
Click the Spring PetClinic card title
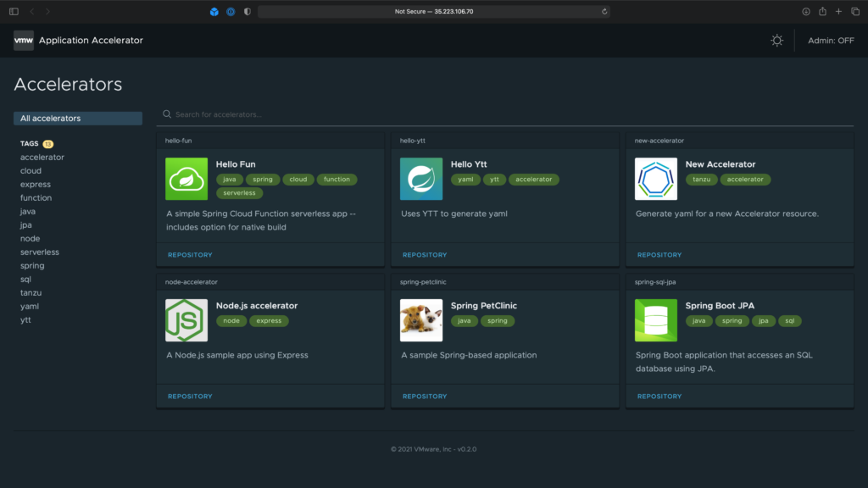coord(484,305)
